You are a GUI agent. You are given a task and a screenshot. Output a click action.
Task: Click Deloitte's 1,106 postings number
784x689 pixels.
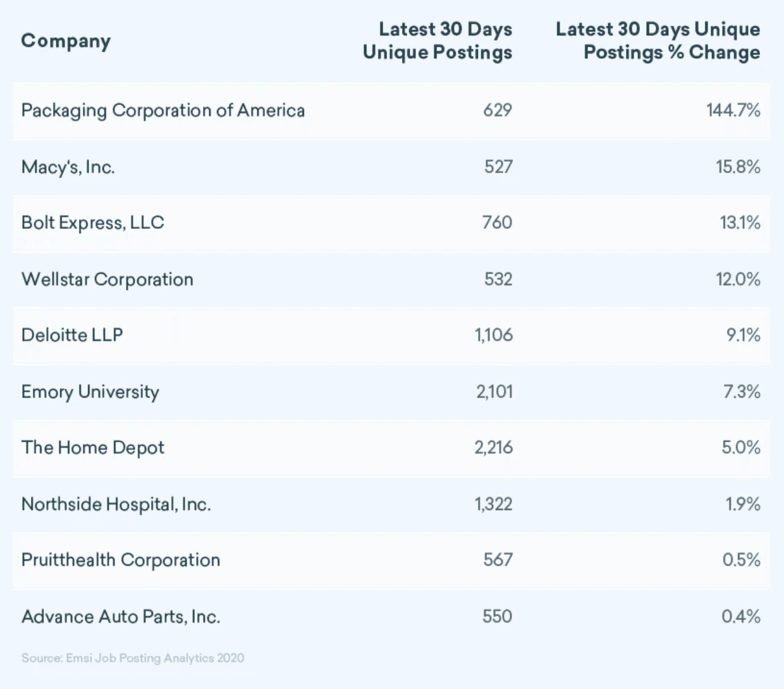point(494,335)
